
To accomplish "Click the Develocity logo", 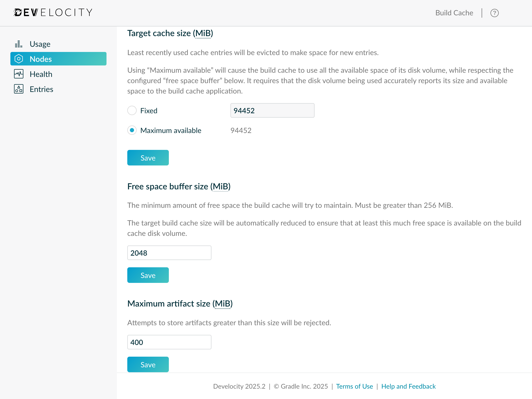I will tap(52, 12).
